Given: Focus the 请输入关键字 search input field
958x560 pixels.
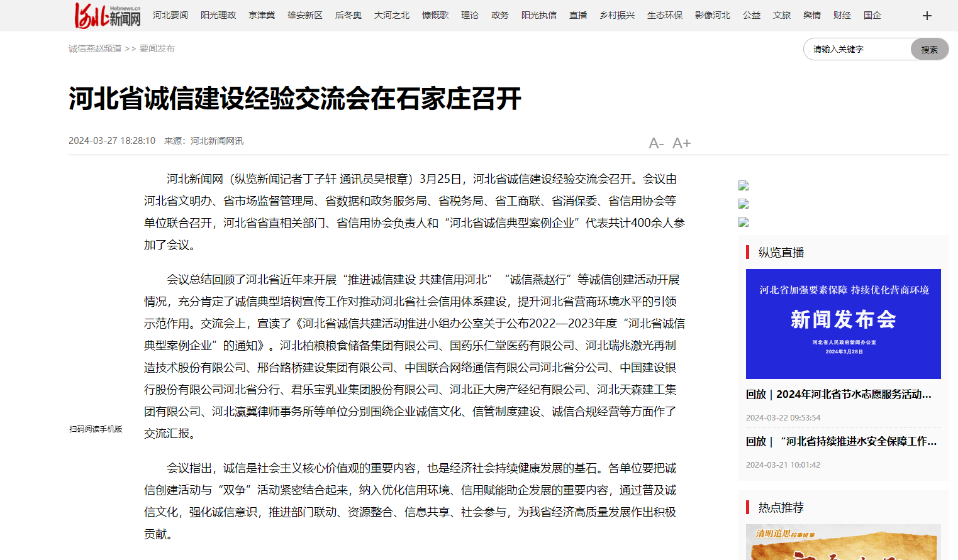Looking at the screenshot, I should tap(858, 49).
